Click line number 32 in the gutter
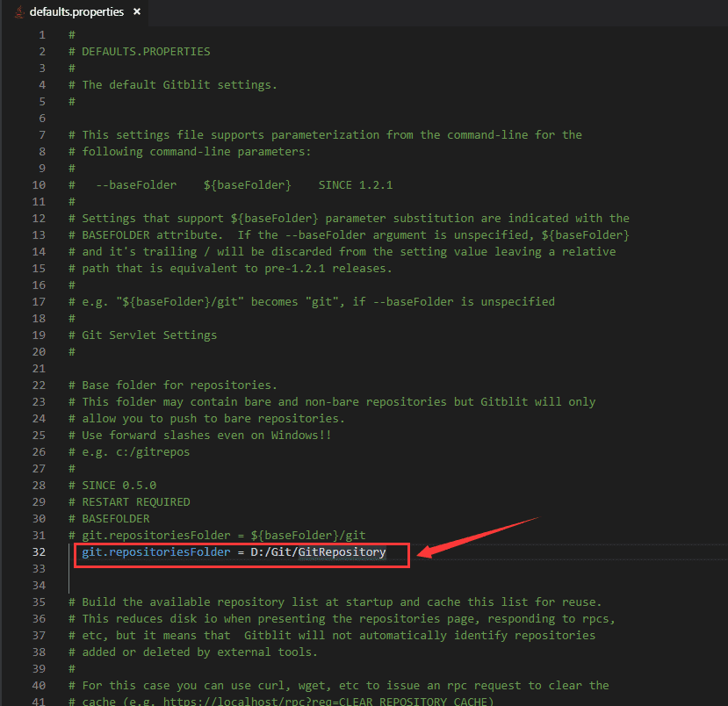This screenshot has width=728, height=706. click(x=39, y=552)
